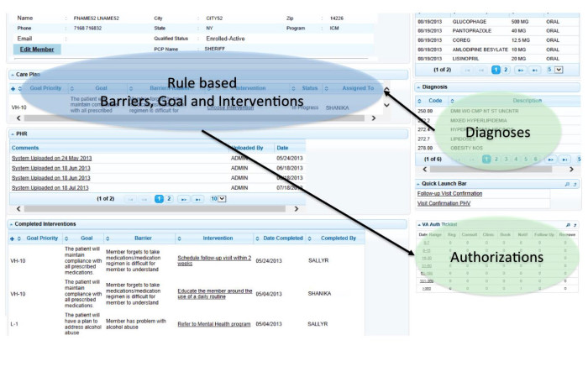Add a Completed Interventions entry with plus icon
Image resolution: width=588 pixels, height=377 pixels.
click(x=13, y=238)
